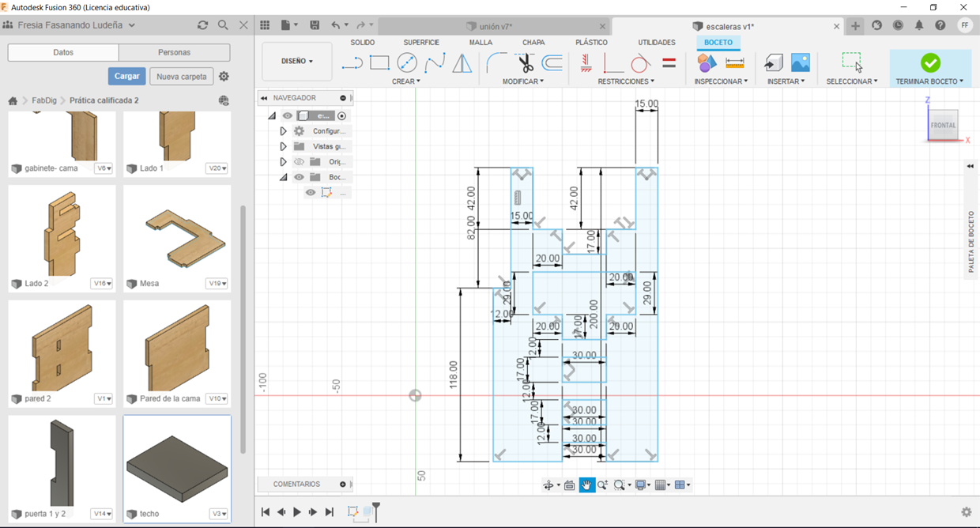Viewport: 980px width, 528px height.
Task: Switch to the SOLIDO tab
Action: coord(363,43)
